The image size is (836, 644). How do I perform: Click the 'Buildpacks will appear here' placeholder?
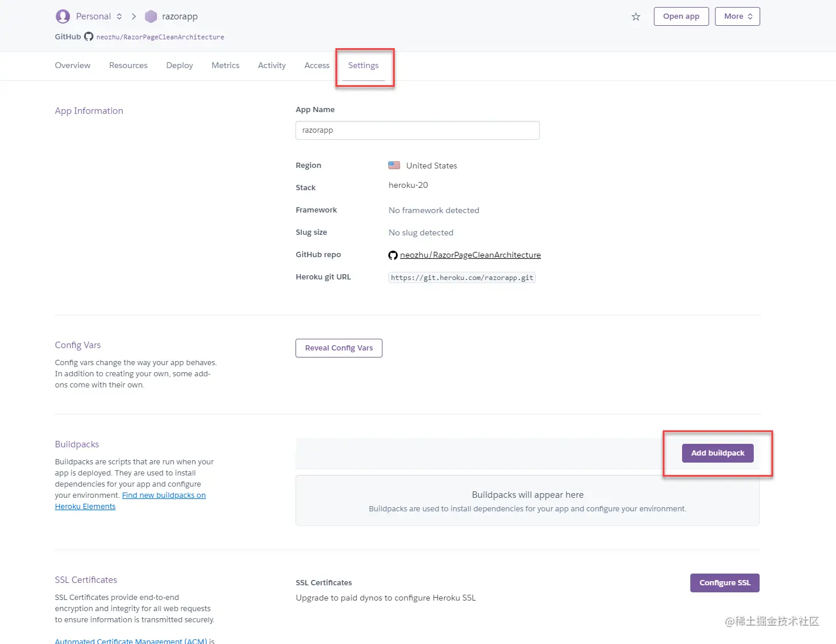click(528, 495)
